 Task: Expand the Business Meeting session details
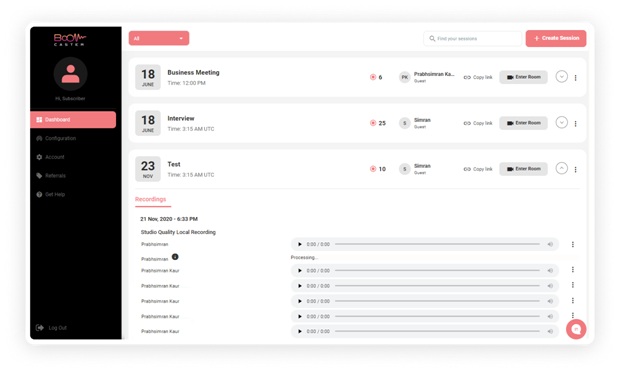(561, 77)
